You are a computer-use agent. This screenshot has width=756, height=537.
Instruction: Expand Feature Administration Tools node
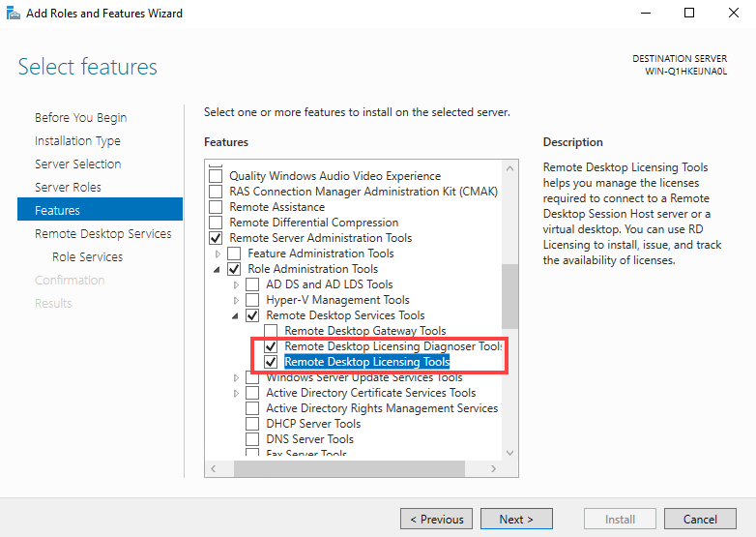click(218, 254)
